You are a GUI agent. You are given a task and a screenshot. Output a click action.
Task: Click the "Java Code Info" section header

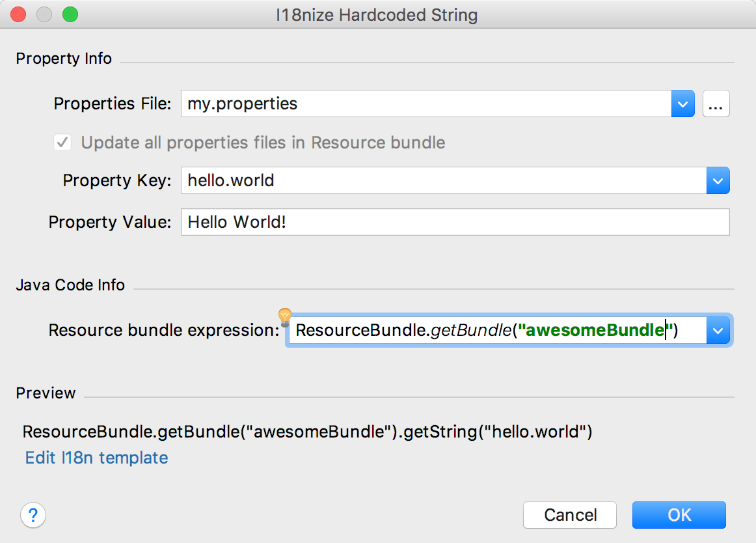click(x=70, y=285)
